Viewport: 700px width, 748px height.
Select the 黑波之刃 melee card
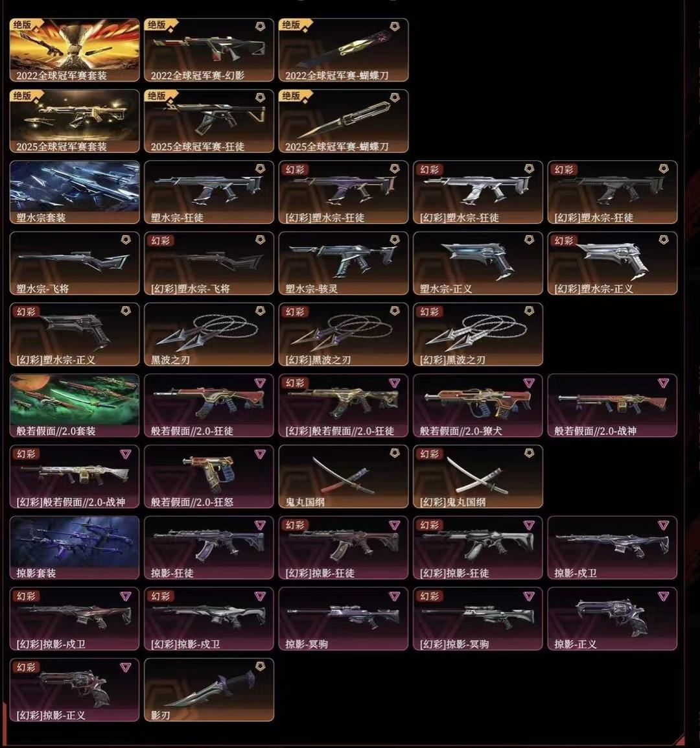[209, 334]
